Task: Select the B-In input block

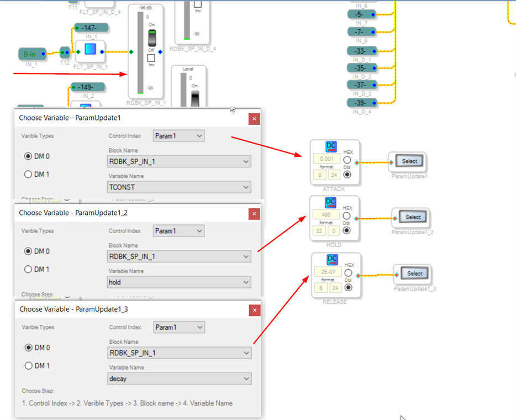Action: 32,54
